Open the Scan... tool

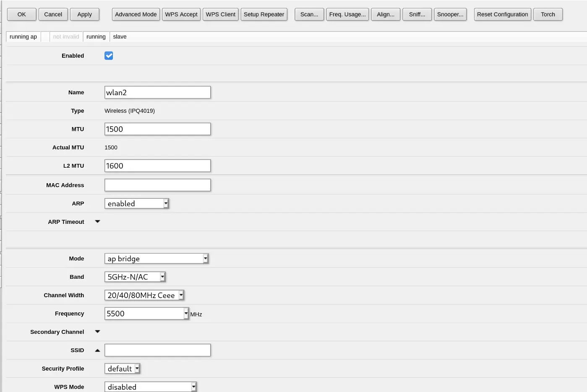coord(309,14)
